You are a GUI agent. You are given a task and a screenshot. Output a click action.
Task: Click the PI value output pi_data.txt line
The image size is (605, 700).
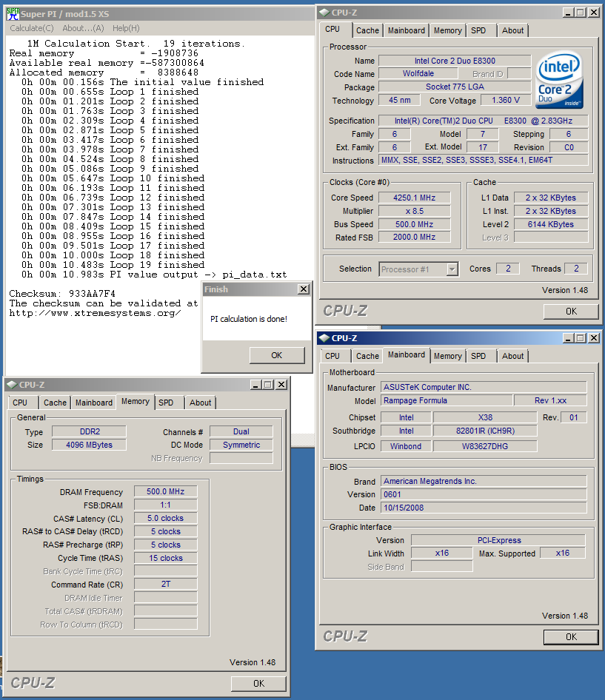pyautogui.click(x=154, y=275)
